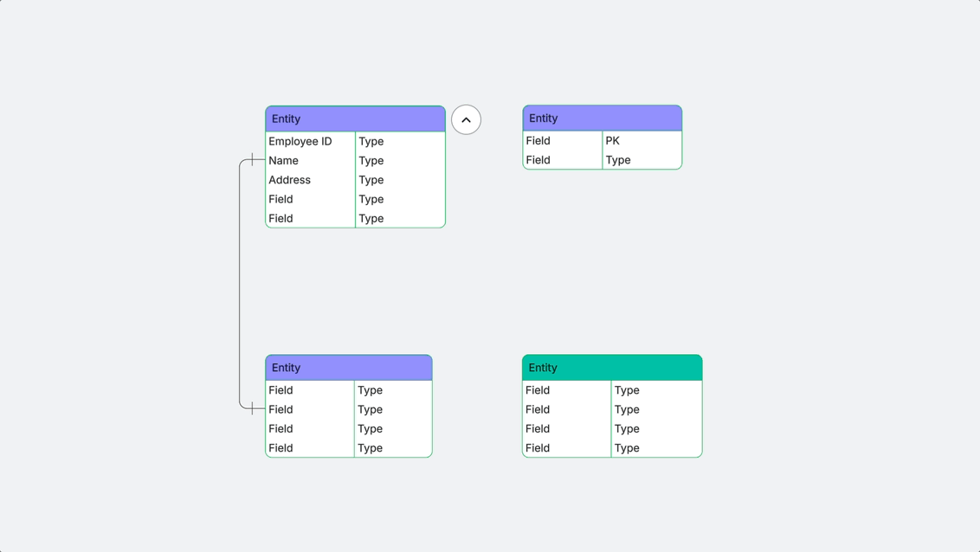This screenshot has width=980, height=552.
Task: Select last Type cell in green entity
Action: coord(656,447)
